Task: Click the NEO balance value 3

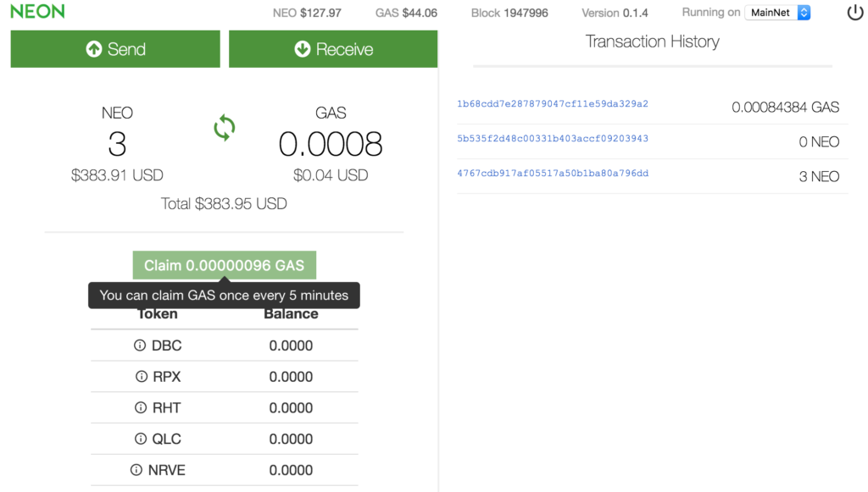Action: (117, 144)
